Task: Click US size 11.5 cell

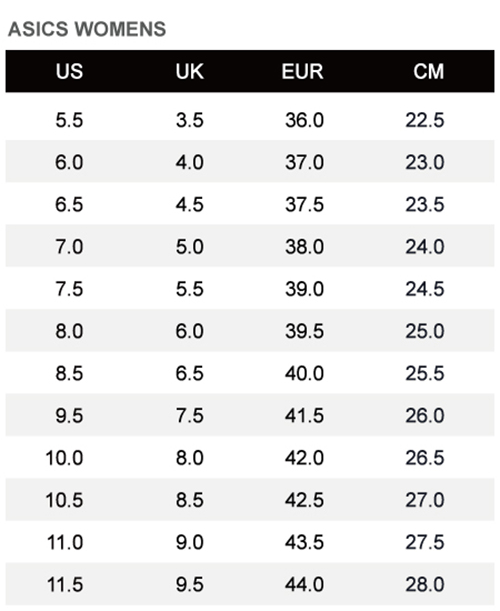Action: 65,585
